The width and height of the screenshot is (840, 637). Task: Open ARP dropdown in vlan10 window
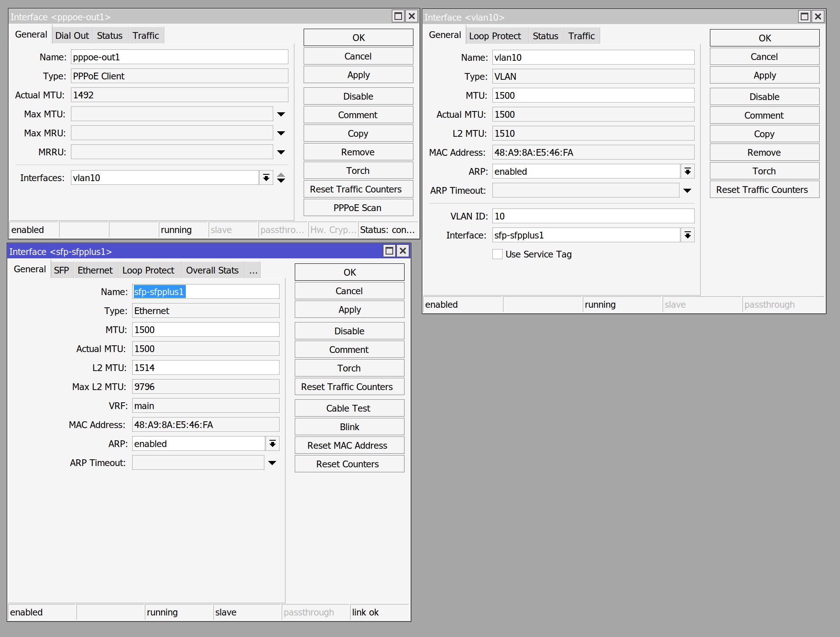[687, 171]
